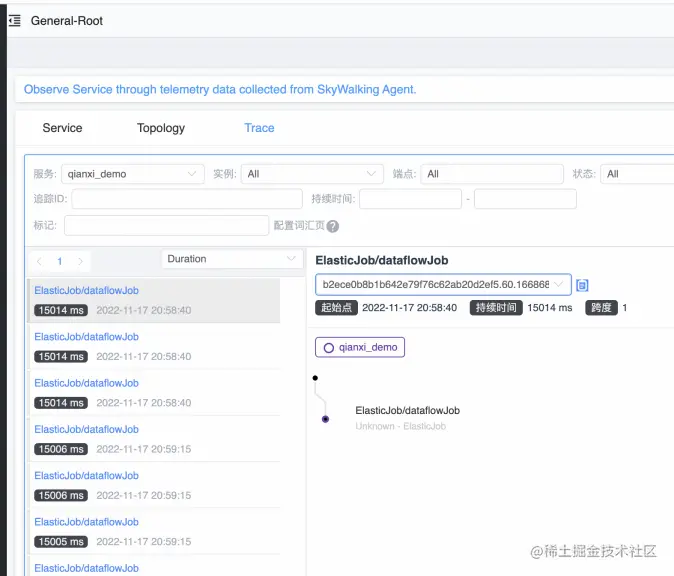The height and width of the screenshot is (576, 674).
Task: Open the tag configuration help icon
Action: [332, 226]
